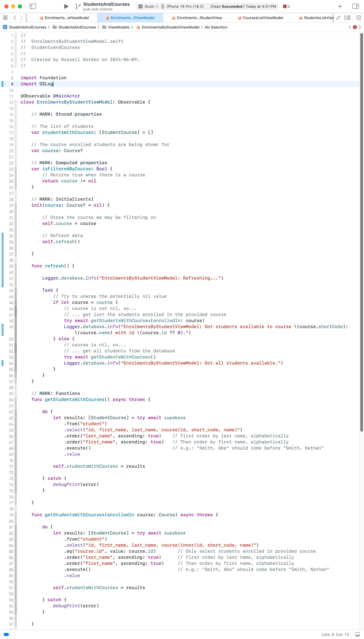Click the code folding ribbon beside line 45

coord(16,303)
